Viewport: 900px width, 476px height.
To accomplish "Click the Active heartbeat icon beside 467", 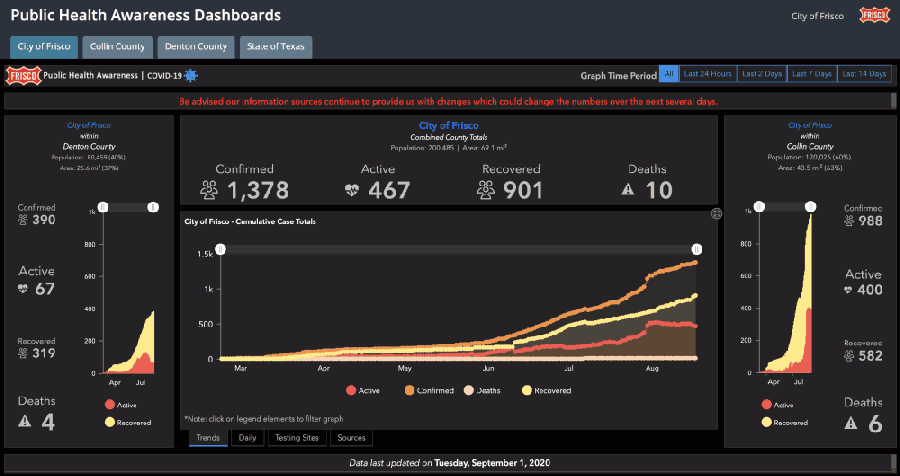I will coord(352,191).
